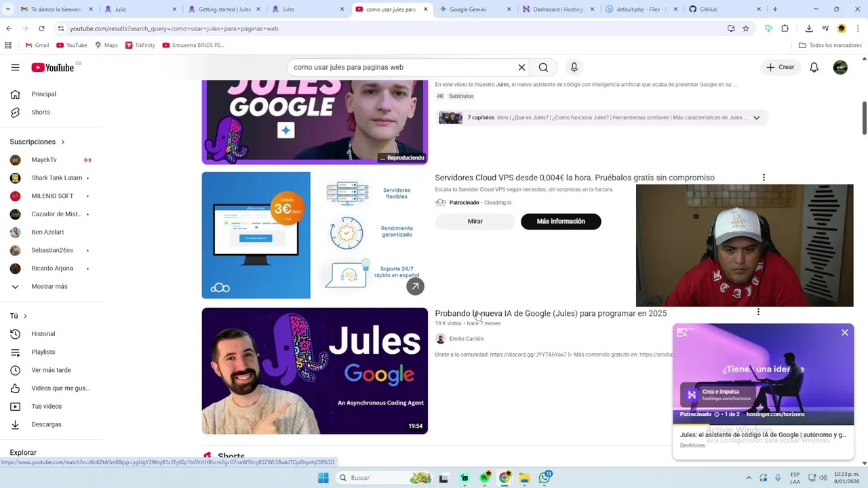868x488 pixels.
Task: Show hidden system tray icons
Action: 749,478
